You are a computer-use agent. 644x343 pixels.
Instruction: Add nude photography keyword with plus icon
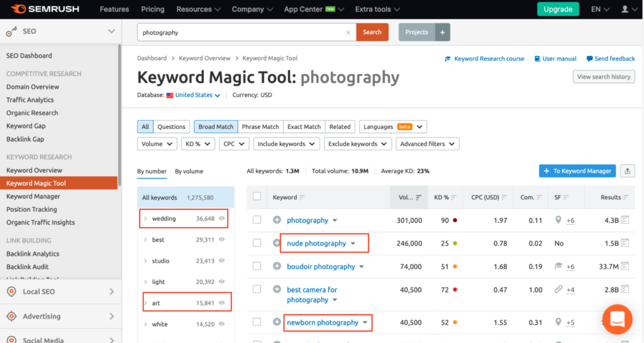(x=277, y=243)
